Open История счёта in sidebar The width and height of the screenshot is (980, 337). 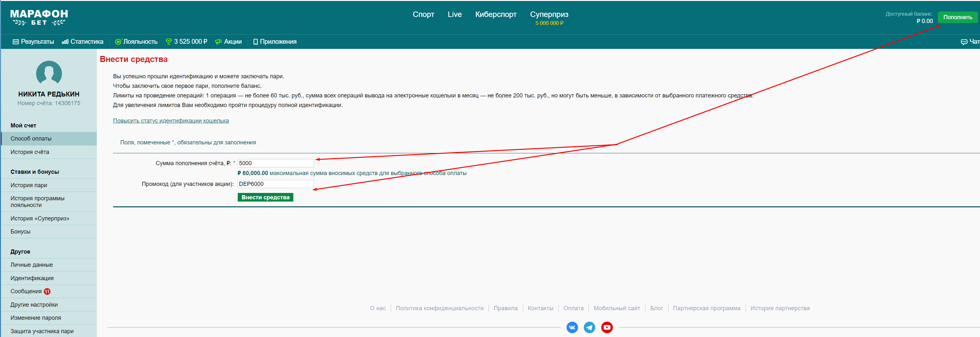(x=49, y=152)
